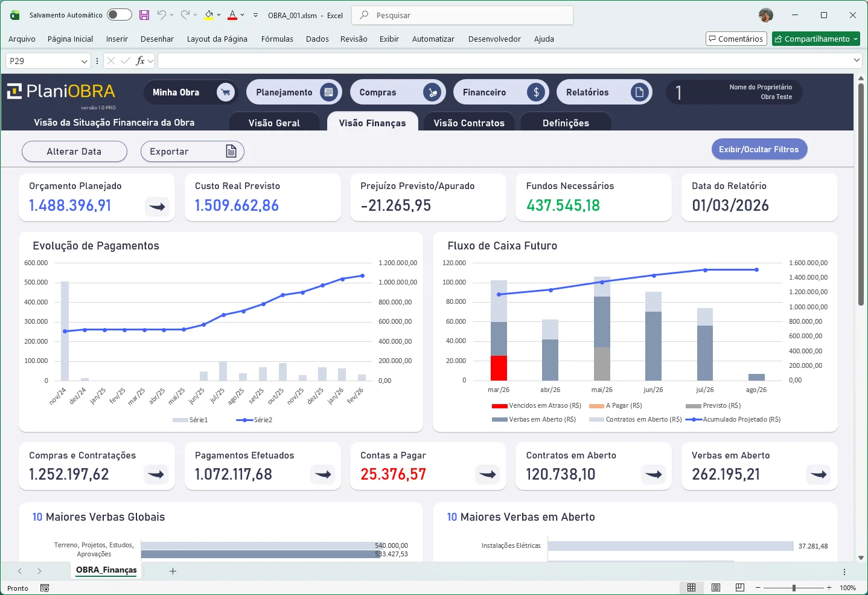
Task: Switch to Page Layout view
Action: coord(716,588)
